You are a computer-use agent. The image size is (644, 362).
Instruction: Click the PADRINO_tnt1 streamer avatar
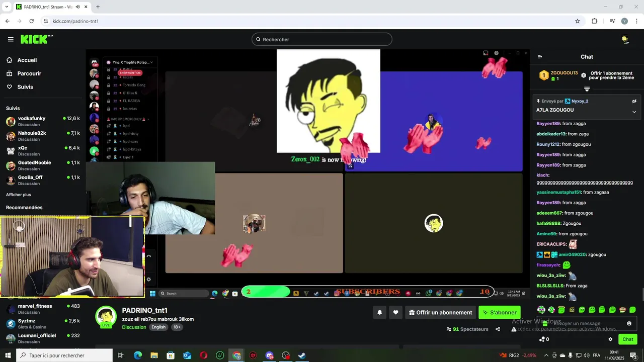106,316
